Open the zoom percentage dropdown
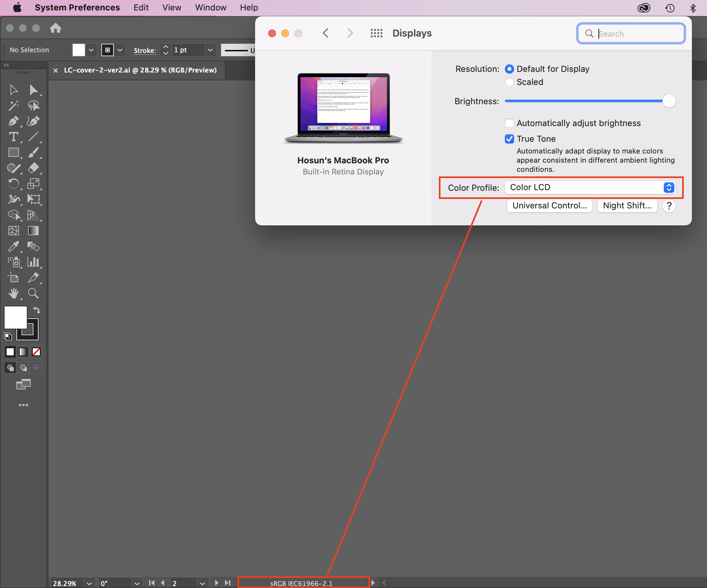Screen dimensions: 707x588 pyautogui.click(x=89, y=583)
